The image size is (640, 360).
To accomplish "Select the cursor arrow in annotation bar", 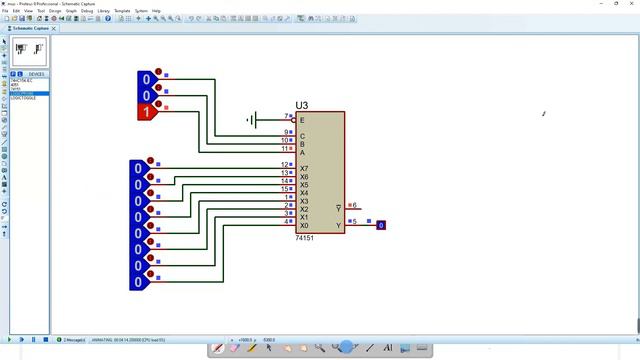I will (x=269, y=348).
